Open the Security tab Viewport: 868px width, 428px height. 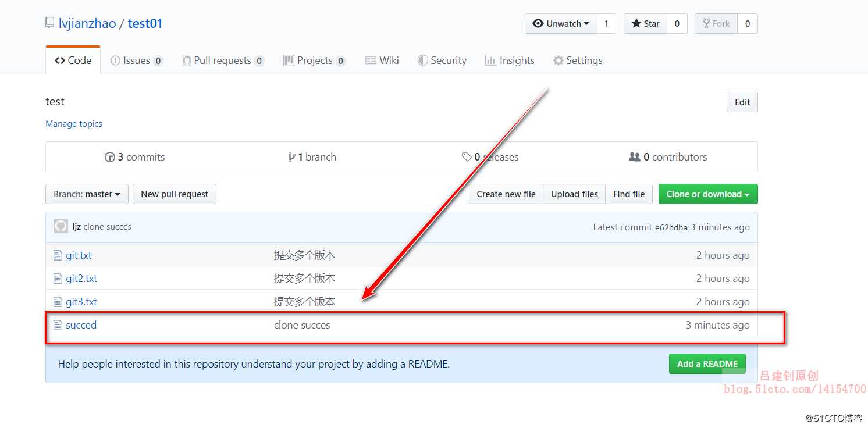coord(442,60)
